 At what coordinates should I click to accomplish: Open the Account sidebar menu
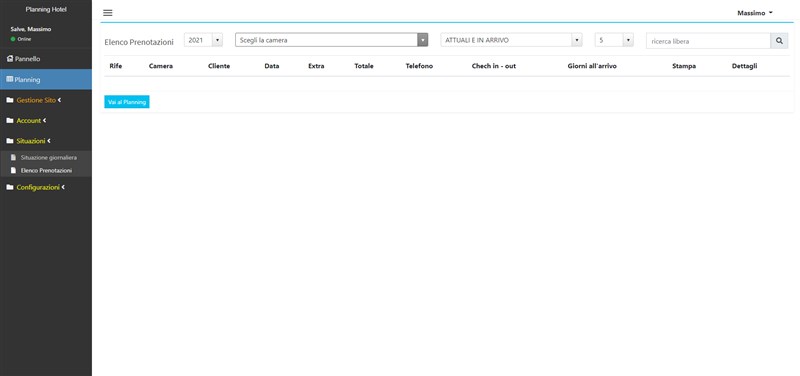(x=29, y=121)
